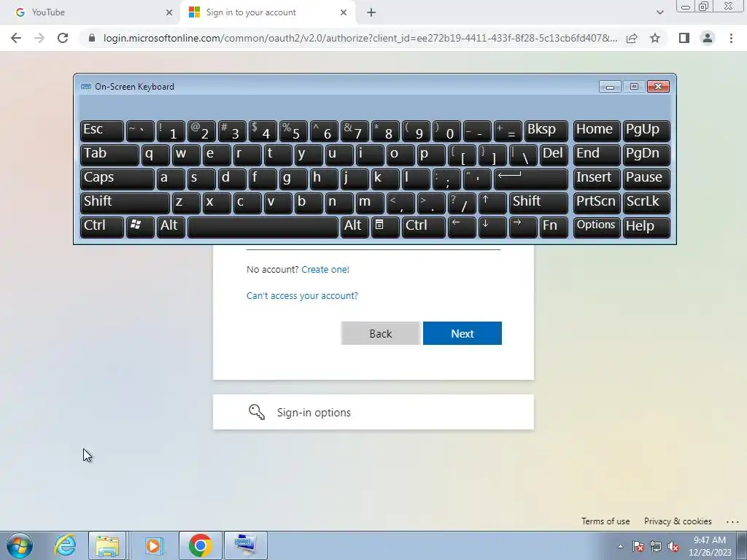Tap the letter q key
This screenshot has height=560, width=747.
point(155,155)
